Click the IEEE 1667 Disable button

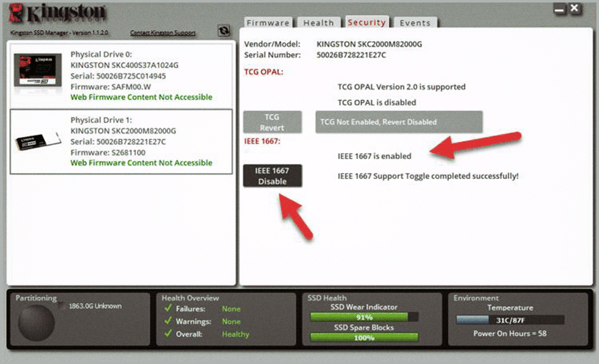pos(273,176)
